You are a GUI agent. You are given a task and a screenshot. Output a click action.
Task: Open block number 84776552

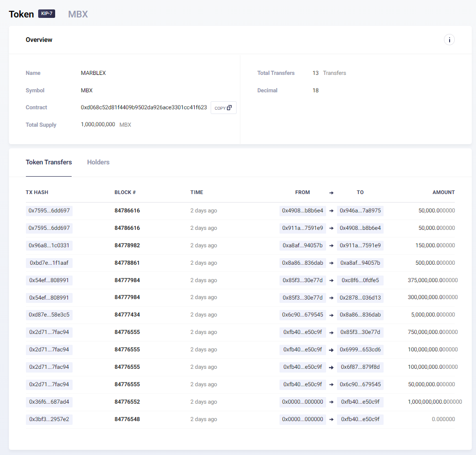point(127,402)
